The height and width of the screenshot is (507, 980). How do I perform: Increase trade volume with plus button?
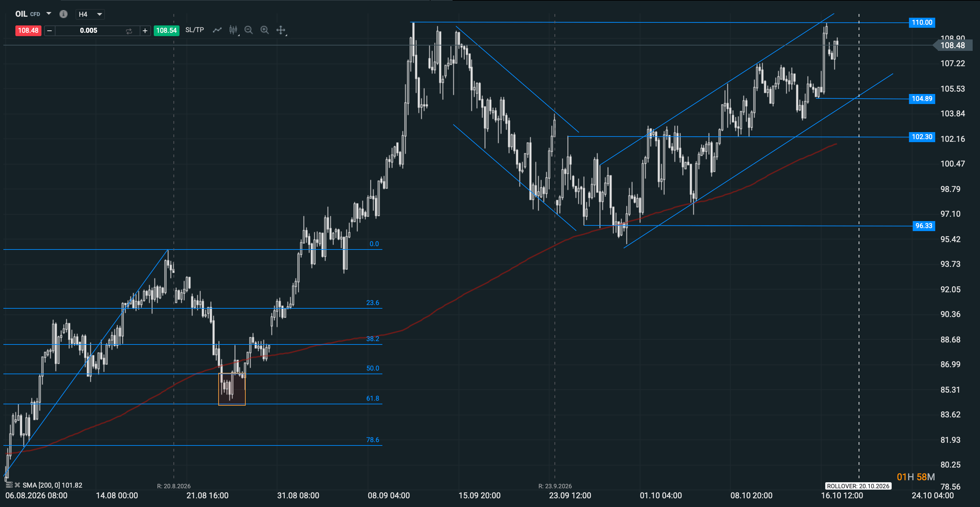145,30
